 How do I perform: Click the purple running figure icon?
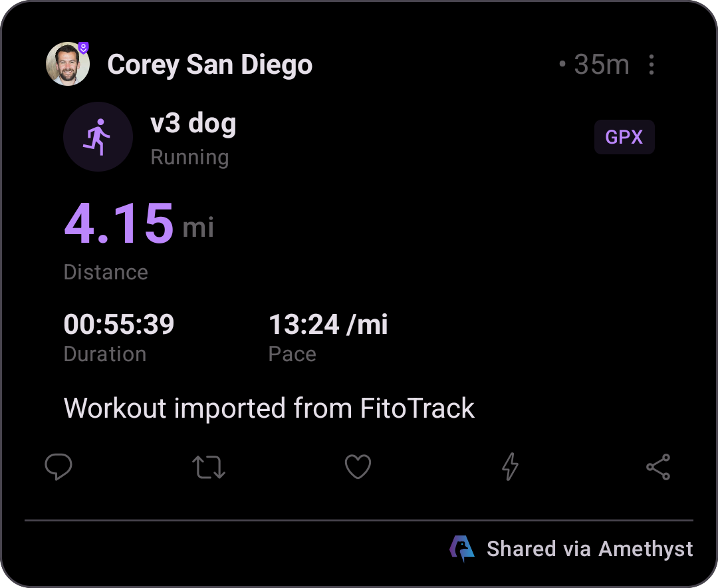pos(98,137)
